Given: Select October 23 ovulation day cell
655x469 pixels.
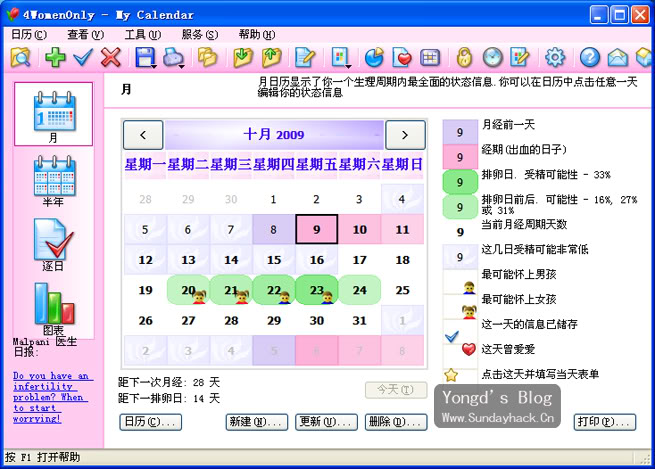Looking at the screenshot, I should [317, 290].
